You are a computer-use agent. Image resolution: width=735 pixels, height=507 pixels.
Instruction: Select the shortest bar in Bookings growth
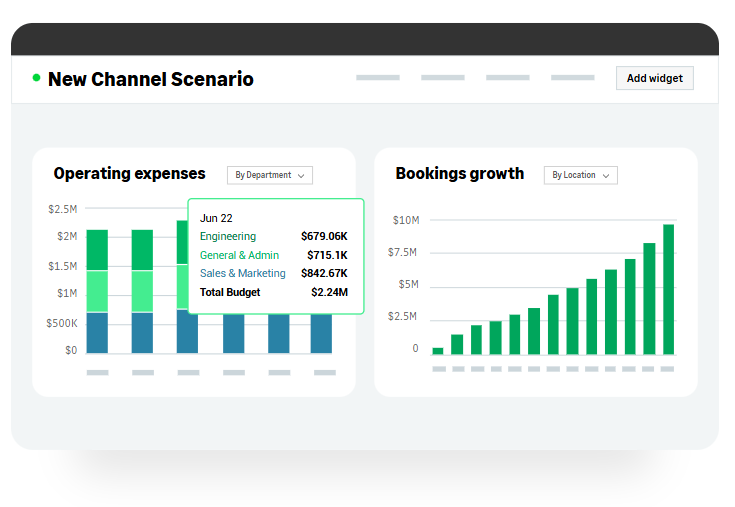(x=438, y=351)
